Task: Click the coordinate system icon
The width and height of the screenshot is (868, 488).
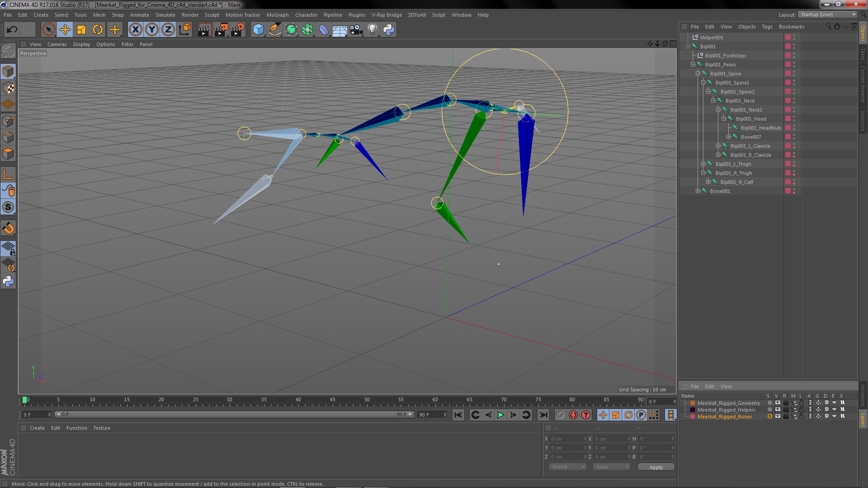Action: coord(184,30)
